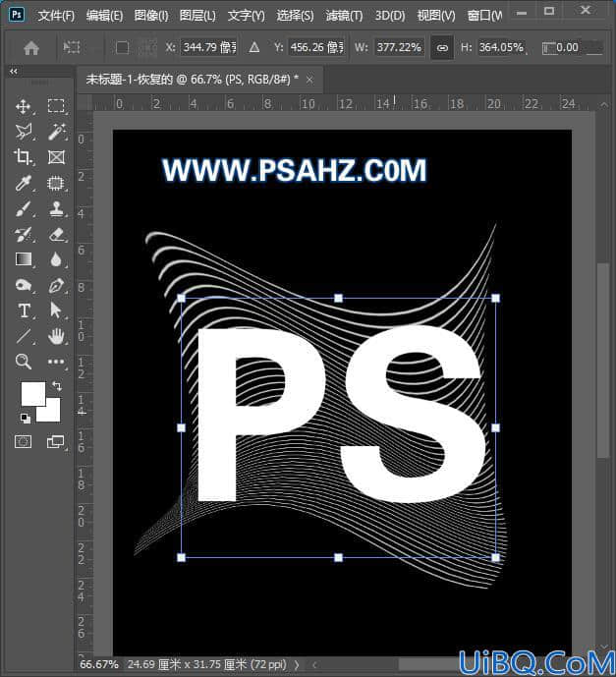Click the background color swatch
616x677 pixels.
pyautogui.click(x=53, y=414)
